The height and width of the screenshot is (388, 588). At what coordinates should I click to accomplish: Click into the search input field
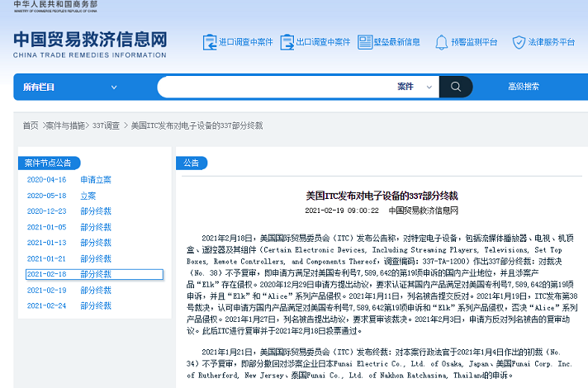pos(276,87)
